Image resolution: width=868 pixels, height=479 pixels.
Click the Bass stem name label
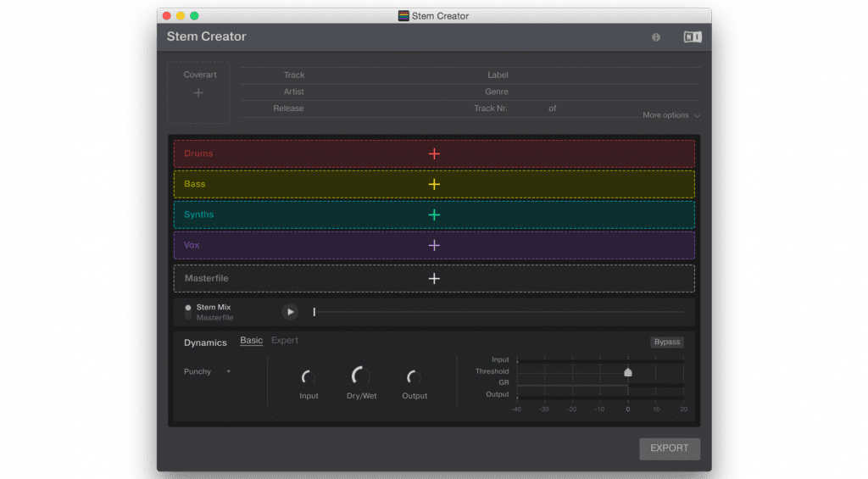pos(194,184)
